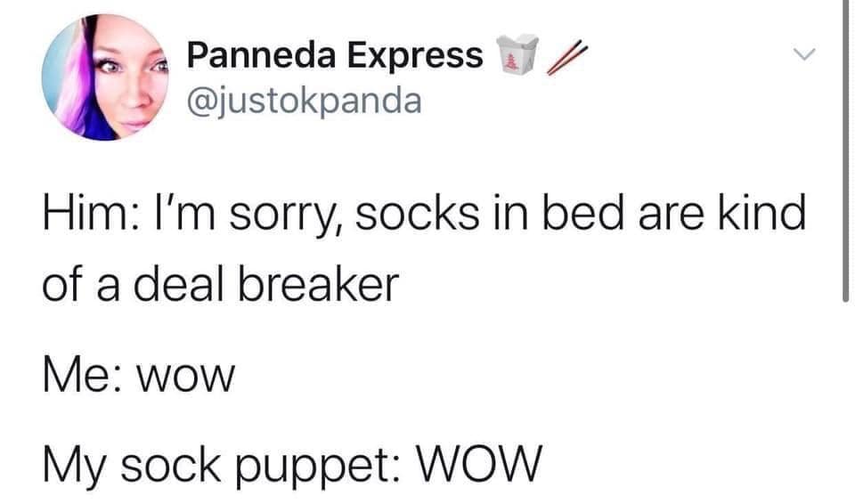This screenshot has height=504, width=855.
Task: Click the vertical scrollbar on the right edge
Action: 845,150
